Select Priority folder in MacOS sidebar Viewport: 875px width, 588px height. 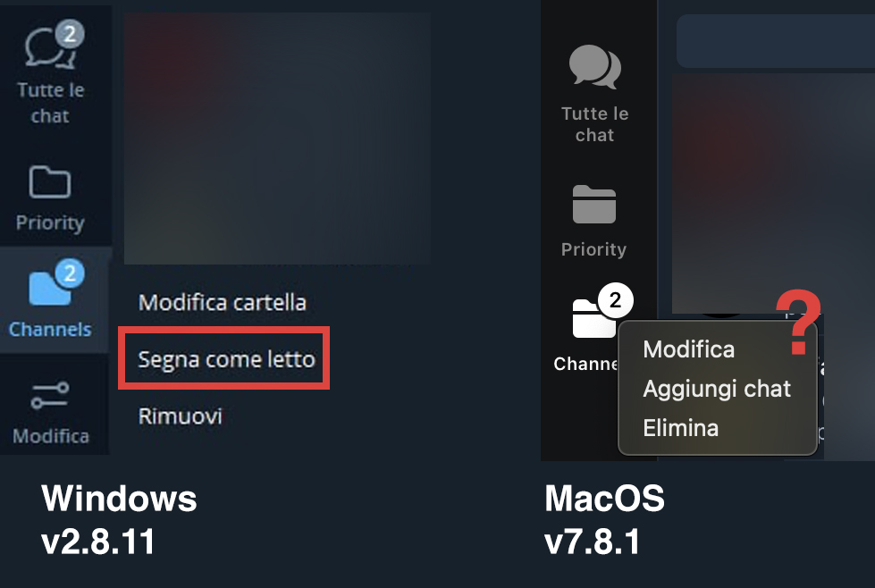tap(594, 221)
